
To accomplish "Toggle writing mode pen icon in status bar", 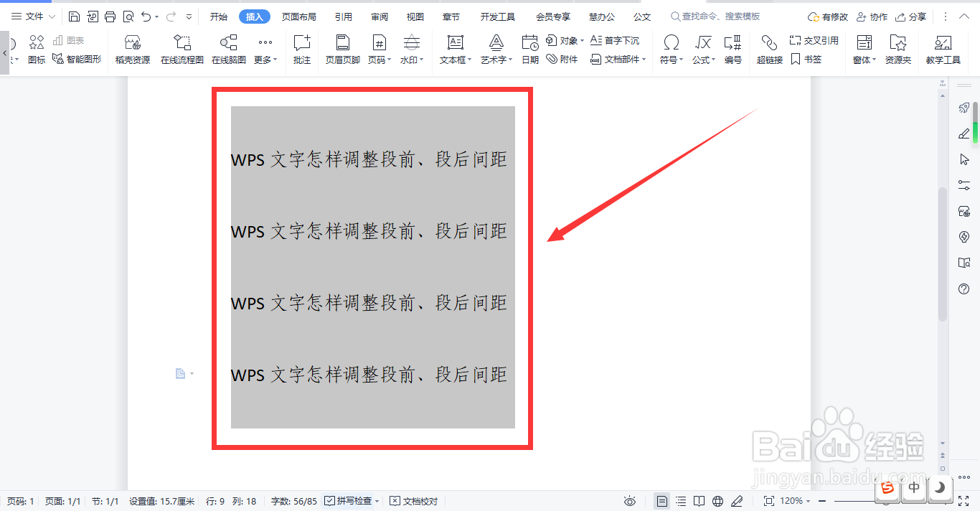I will pyautogui.click(x=737, y=501).
